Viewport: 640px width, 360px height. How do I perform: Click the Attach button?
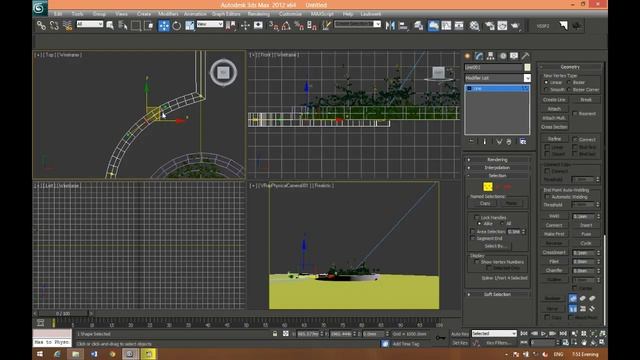point(554,109)
